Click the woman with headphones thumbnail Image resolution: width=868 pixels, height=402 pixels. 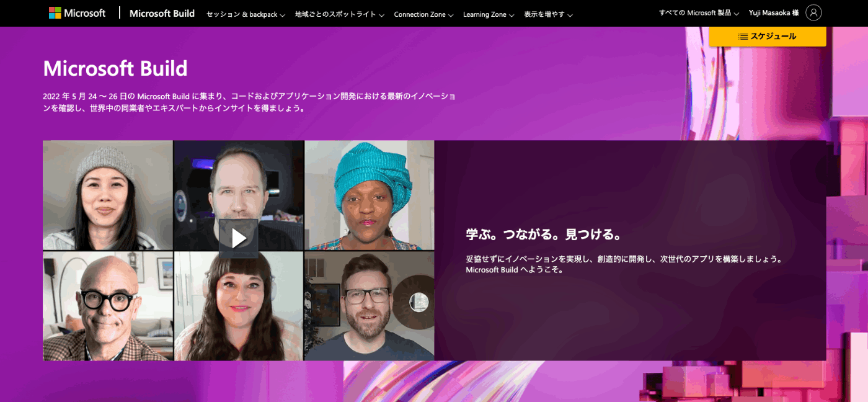[239, 306]
